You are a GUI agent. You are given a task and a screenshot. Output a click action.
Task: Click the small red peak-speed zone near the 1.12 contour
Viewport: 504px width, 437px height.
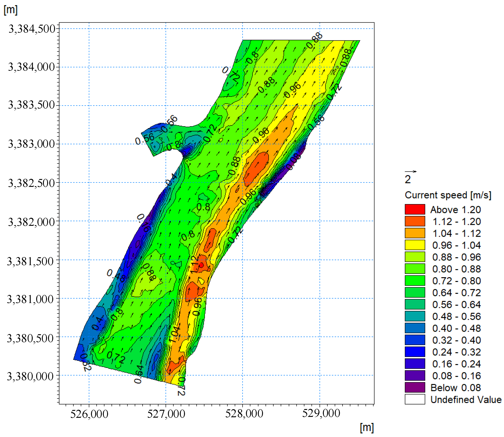pyautogui.click(x=201, y=265)
